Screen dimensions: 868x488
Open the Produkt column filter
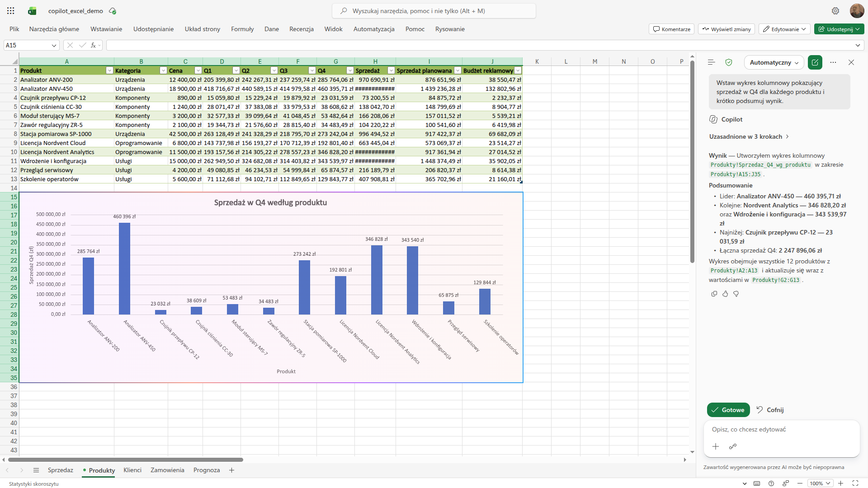(x=109, y=70)
